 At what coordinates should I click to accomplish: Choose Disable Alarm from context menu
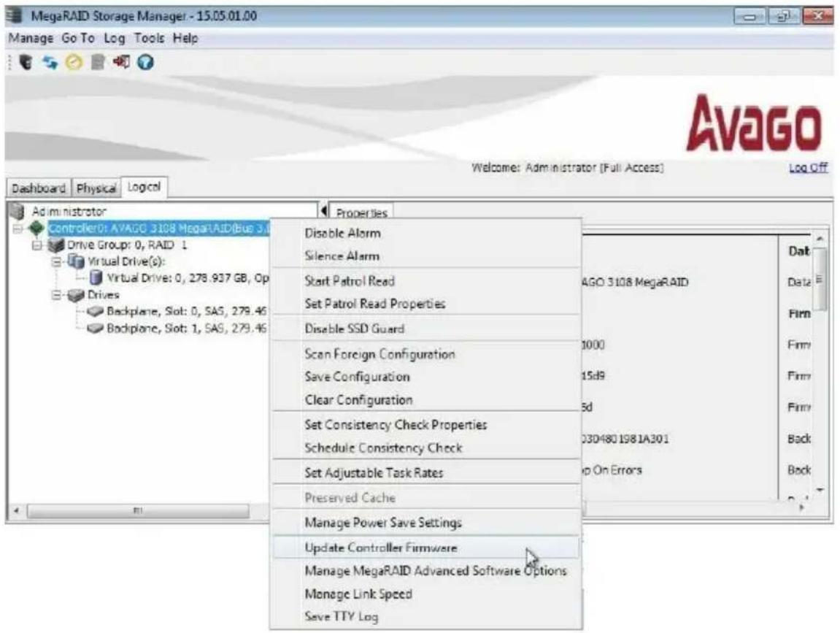(x=426, y=233)
